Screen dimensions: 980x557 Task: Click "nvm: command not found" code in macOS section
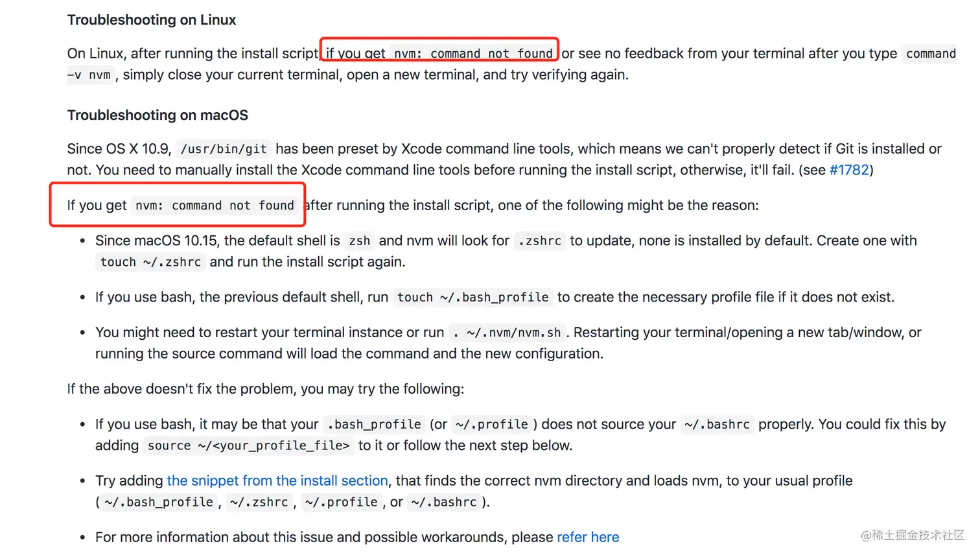215,206
